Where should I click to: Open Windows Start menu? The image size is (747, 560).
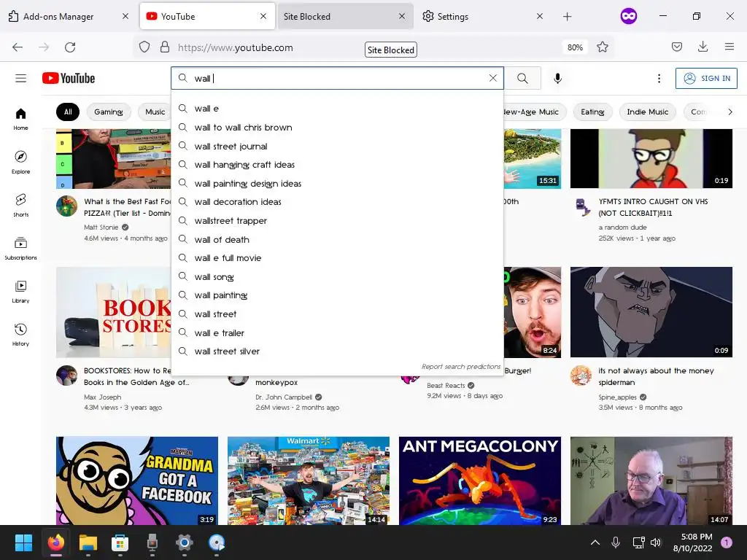click(x=23, y=542)
